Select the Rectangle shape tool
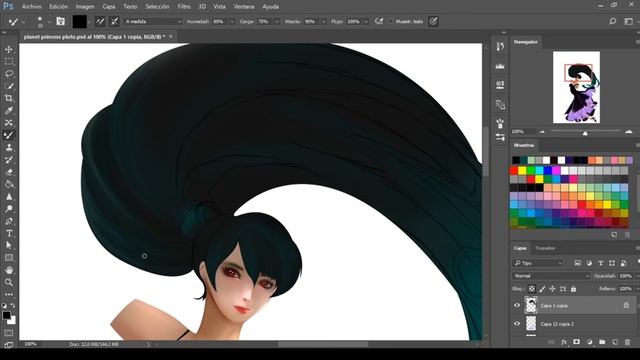 [x=9, y=258]
